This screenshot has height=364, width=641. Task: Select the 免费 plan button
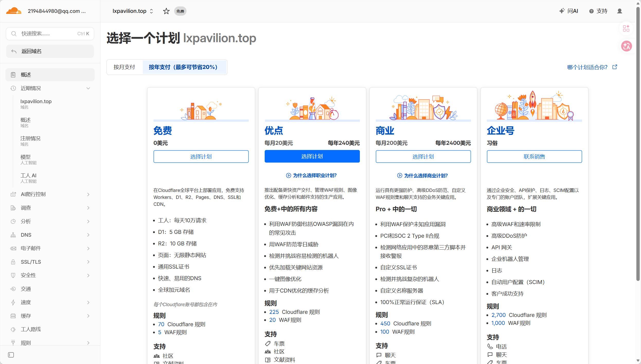tap(201, 156)
